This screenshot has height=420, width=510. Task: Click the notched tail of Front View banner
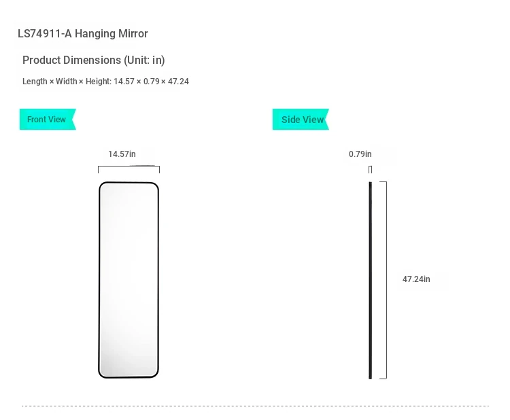coord(73,120)
